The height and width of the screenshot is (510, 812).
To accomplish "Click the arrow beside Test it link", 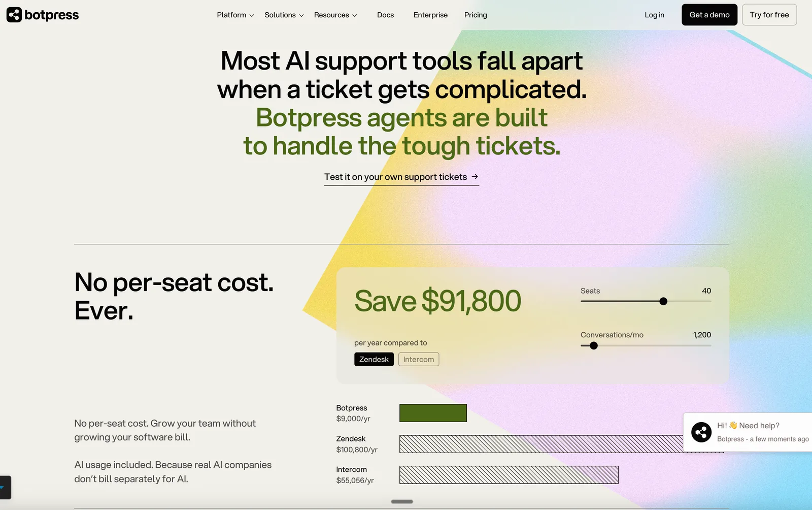I will 475,176.
